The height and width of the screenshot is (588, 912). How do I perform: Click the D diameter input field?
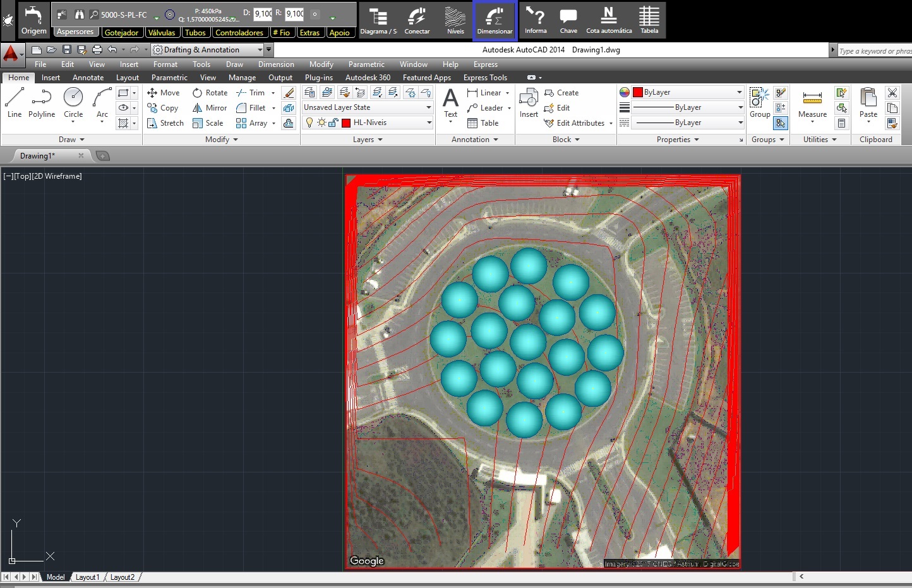click(263, 13)
